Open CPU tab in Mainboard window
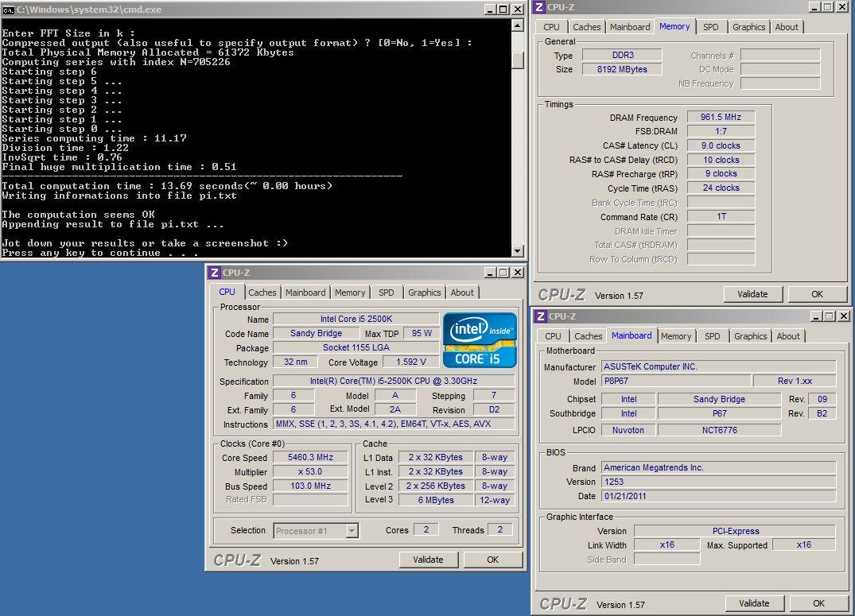The height and width of the screenshot is (616, 855). 553,336
